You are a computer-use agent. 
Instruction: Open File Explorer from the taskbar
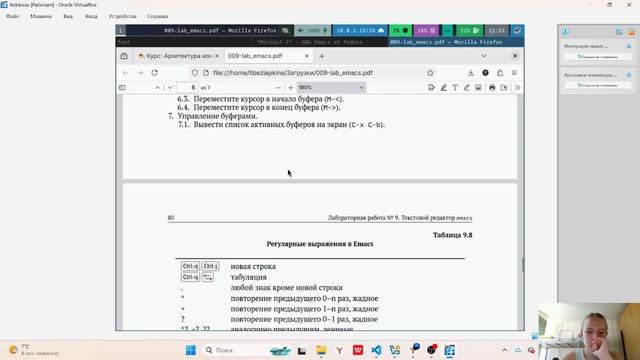(321, 350)
